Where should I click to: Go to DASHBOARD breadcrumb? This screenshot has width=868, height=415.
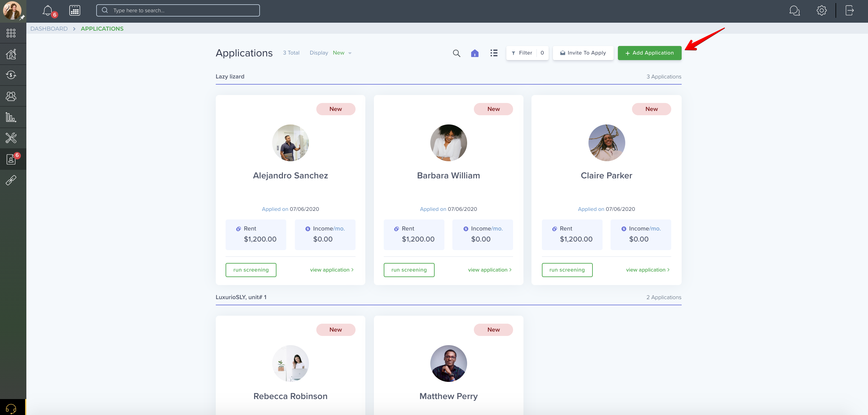49,29
